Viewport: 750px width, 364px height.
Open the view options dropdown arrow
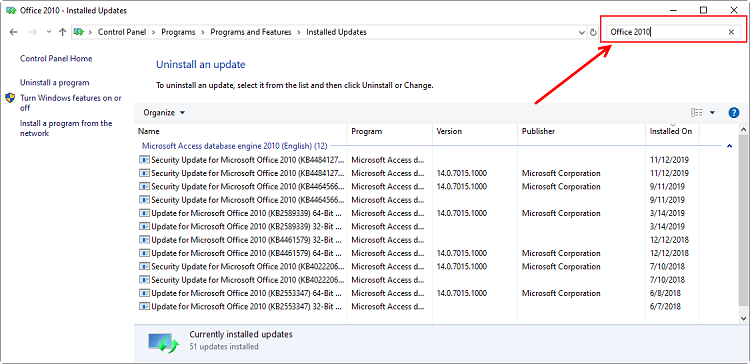click(712, 112)
